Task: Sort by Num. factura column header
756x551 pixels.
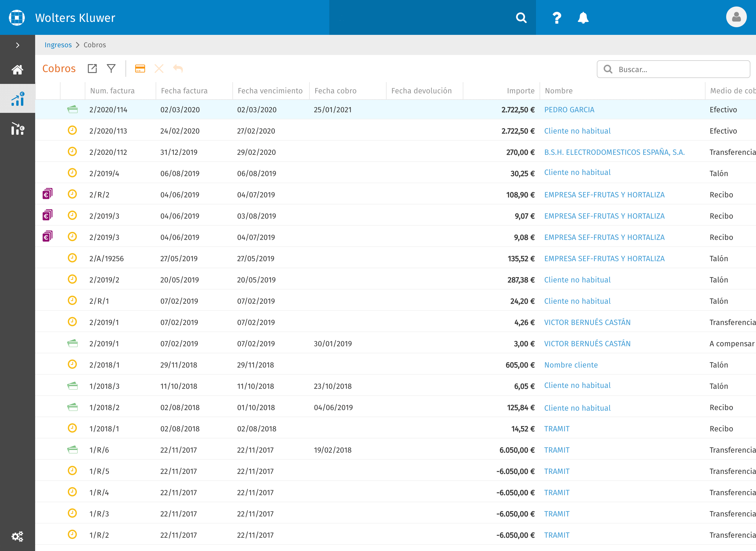Action: 112,91
